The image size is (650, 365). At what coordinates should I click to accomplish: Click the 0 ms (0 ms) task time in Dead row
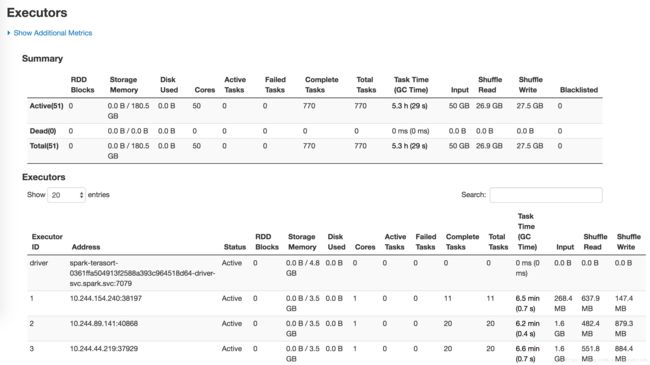click(x=410, y=131)
